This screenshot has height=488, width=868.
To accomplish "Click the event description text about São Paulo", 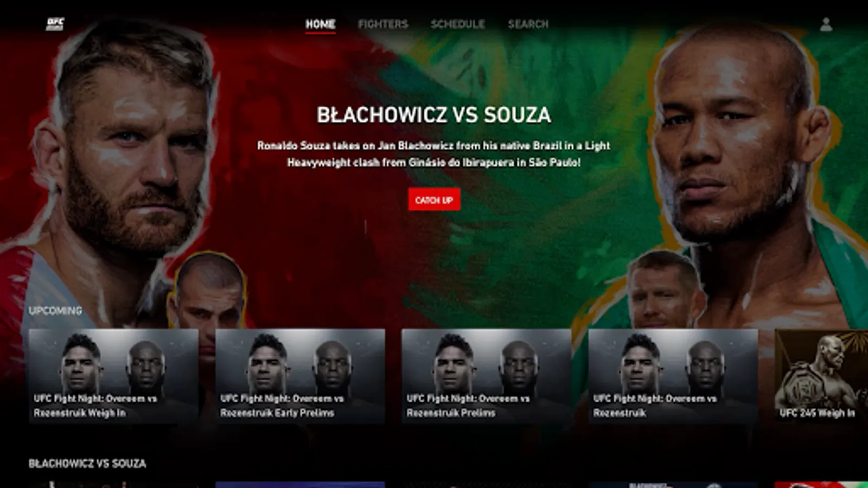I will point(434,154).
